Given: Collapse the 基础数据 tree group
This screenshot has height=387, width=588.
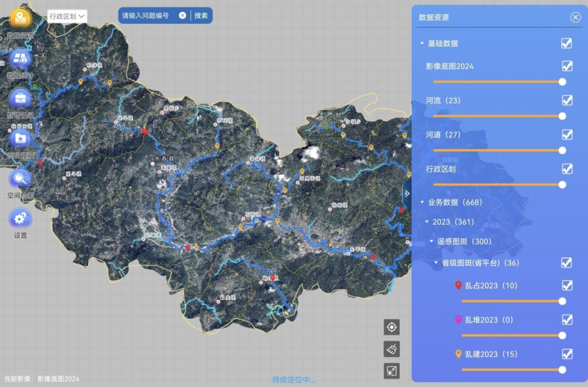Looking at the screenshot, I should [x=422, y=44].
